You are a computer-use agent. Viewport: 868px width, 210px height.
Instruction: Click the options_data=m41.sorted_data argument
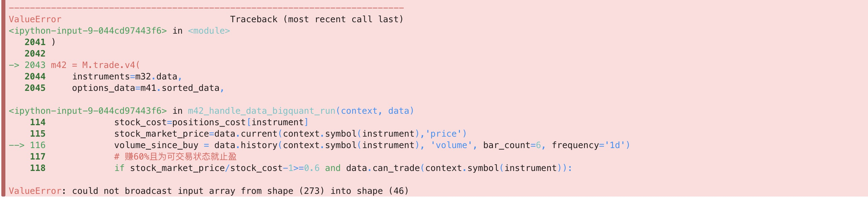145,88
